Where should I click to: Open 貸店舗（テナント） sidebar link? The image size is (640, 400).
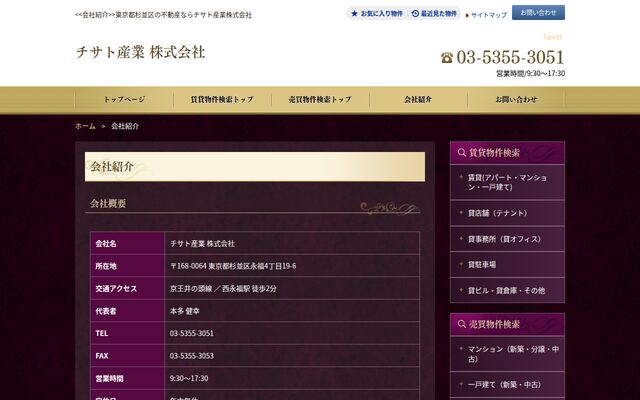507,213
